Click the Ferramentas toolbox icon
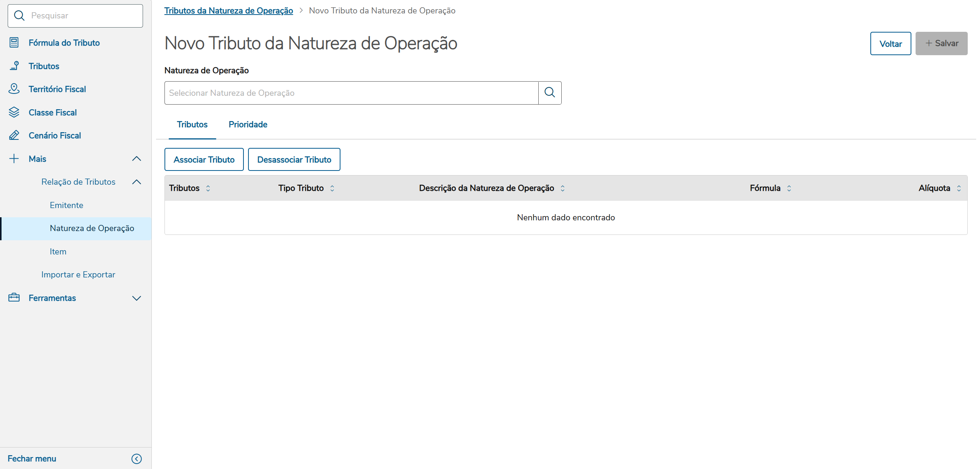 click(x=14, y=298)
